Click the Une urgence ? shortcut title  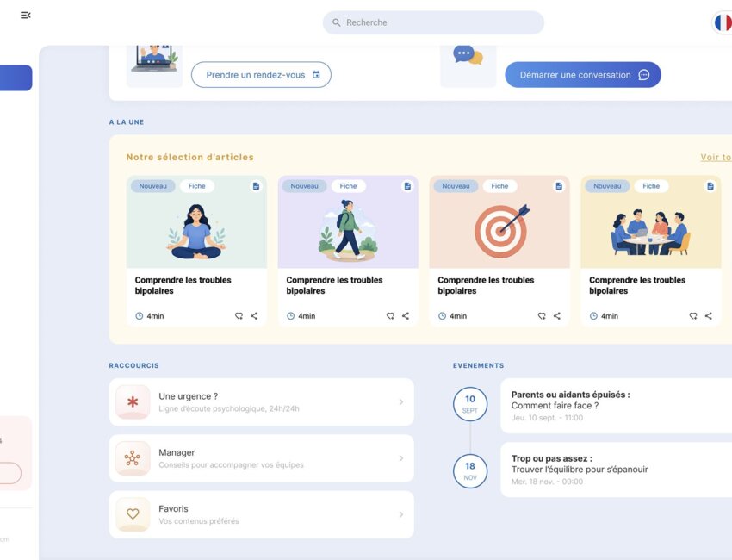188,396
